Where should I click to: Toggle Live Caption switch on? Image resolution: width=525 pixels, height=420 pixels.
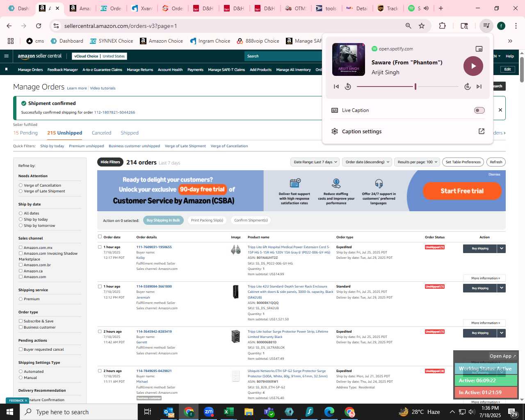point(479,110)
